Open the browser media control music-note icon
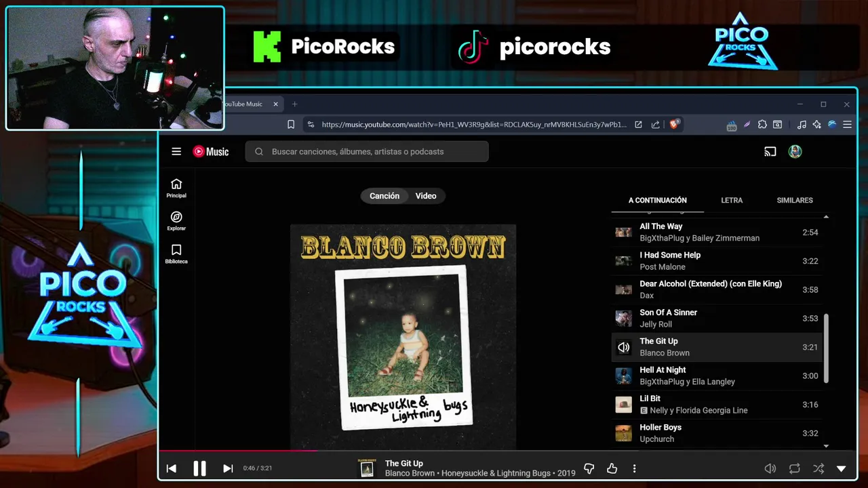The image size is (868, 488). [802, 125]
